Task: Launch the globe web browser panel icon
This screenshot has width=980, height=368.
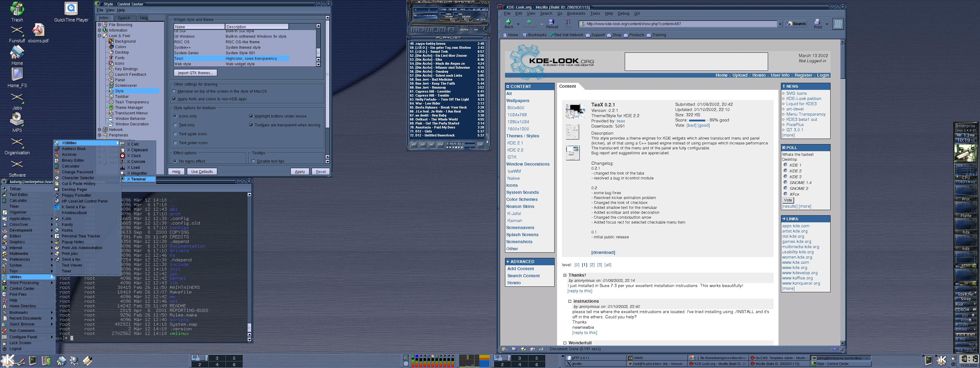Action: pyautogui.click(x=74, y=360)
